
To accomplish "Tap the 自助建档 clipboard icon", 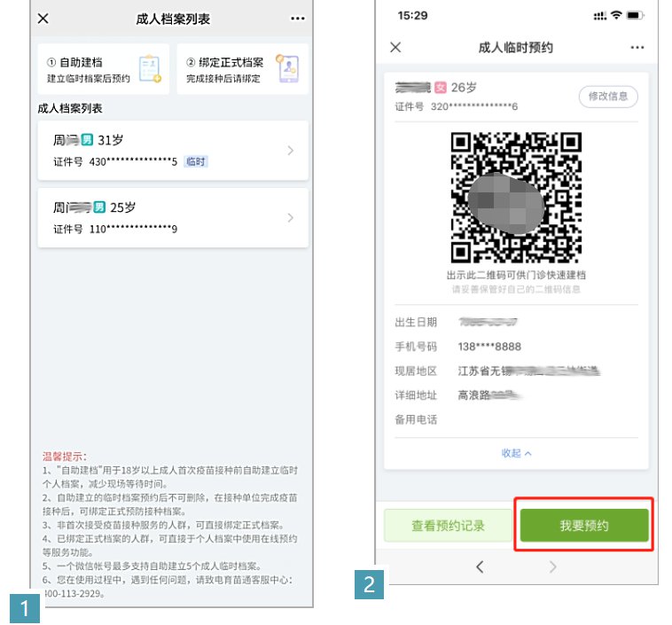I will pyautogui.click(x=150, y=68).
